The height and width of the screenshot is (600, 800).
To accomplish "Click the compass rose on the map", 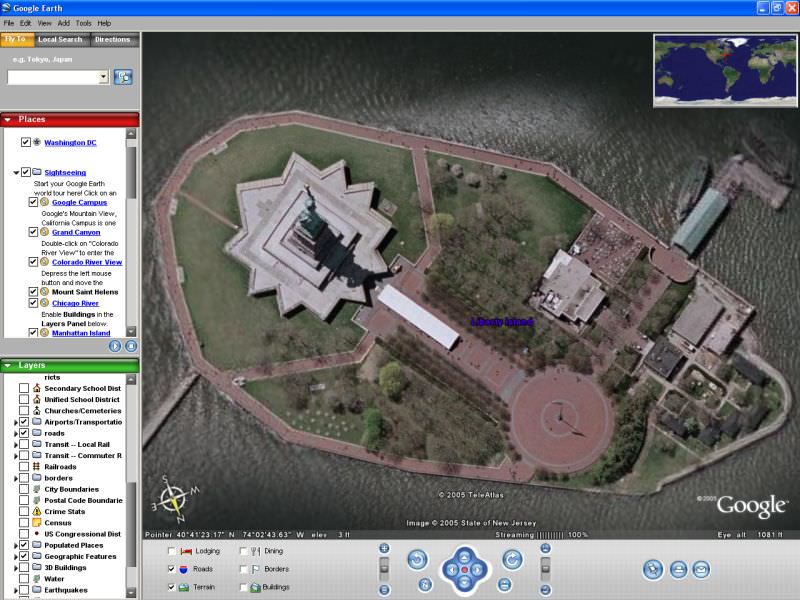I will click(x=173, y=499).
